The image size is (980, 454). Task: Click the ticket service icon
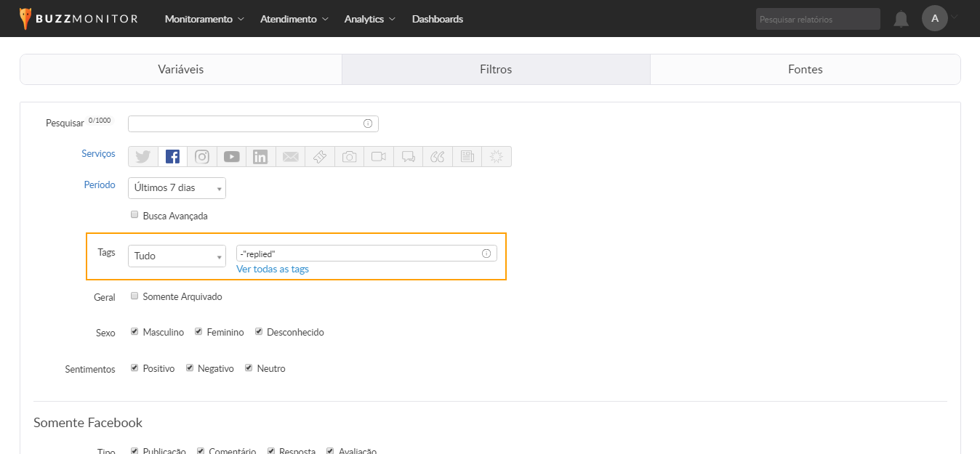pyautogui.click(x=320, y=157)
